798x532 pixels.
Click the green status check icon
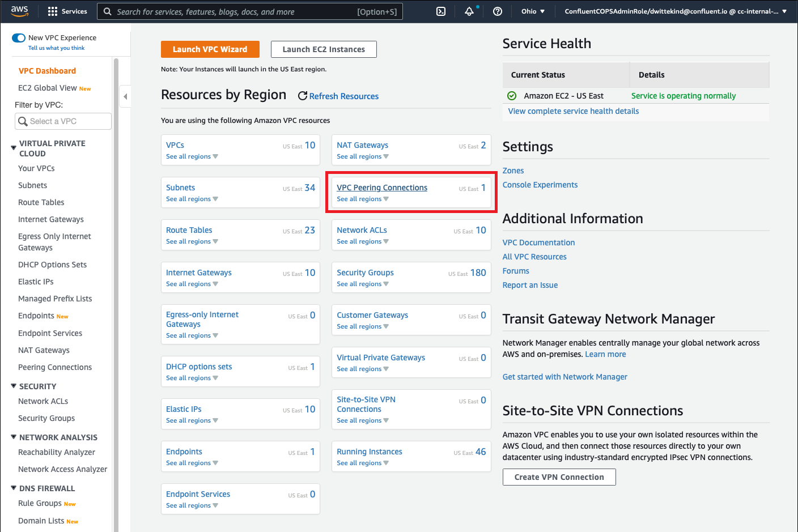(x=512, y=96)
